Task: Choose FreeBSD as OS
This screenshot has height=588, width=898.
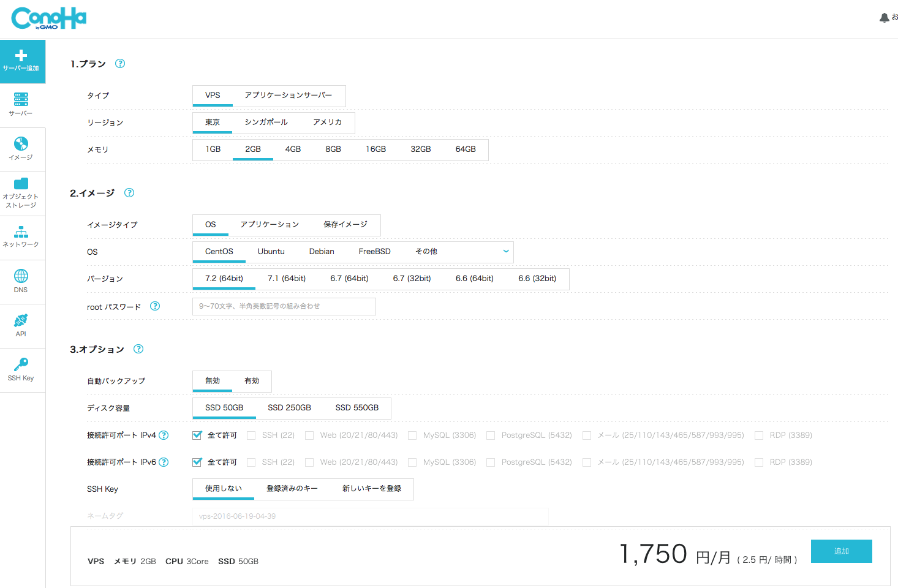Action: [x=375, y=252]
